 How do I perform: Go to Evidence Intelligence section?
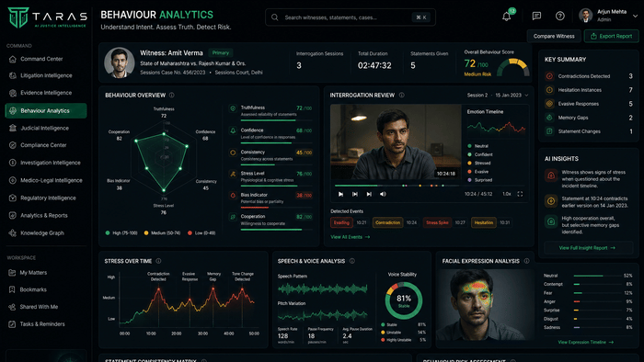coord(46,93)
